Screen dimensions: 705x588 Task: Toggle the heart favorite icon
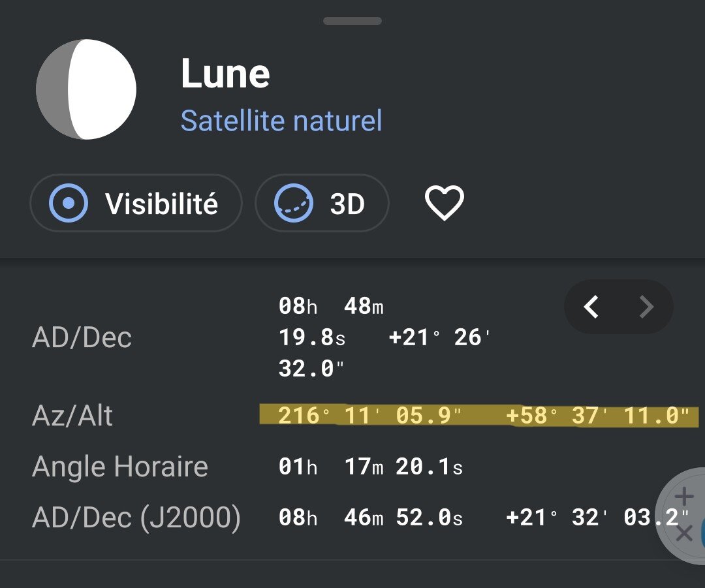click(x=444, y=203)
